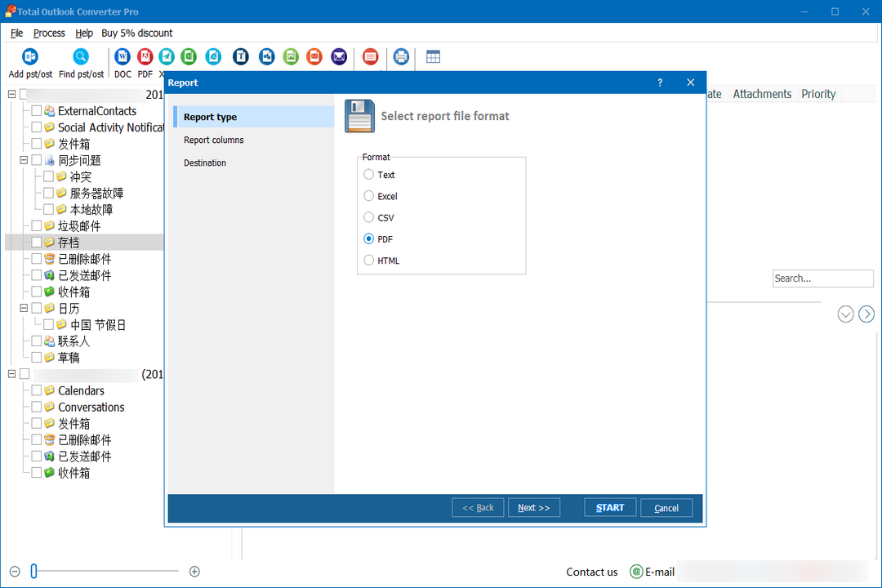Image resolution: width=882 pixels, height=588 pixels.
Task: Click inside the Search input field
Action: [x=822, y=278]
